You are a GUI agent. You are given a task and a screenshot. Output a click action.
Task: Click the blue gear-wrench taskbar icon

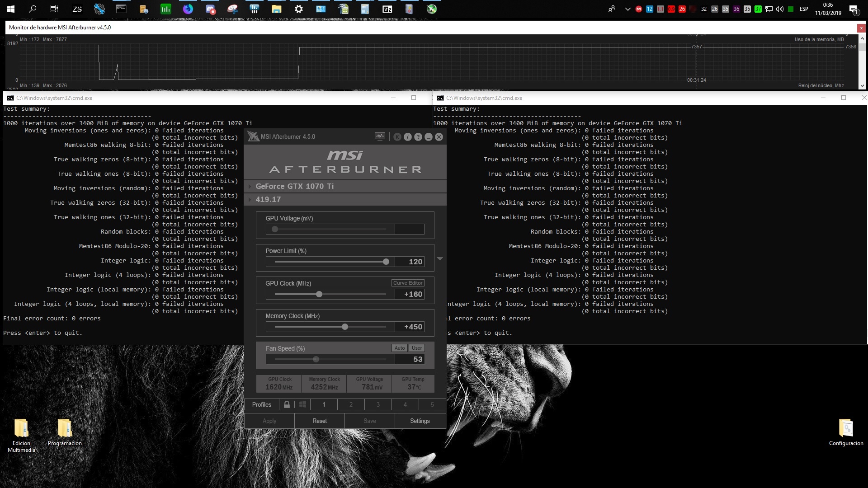tap(99, 9)
